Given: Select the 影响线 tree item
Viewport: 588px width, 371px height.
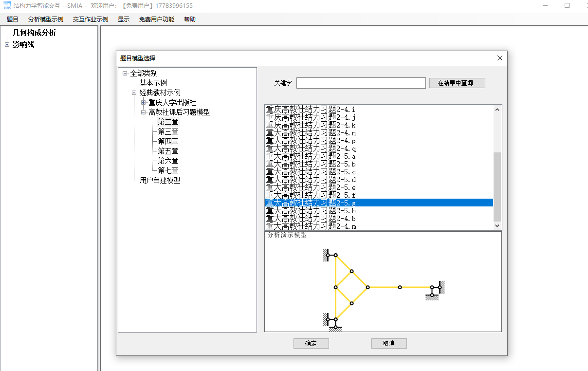Looking at the screenshot, I should (23, 45).
